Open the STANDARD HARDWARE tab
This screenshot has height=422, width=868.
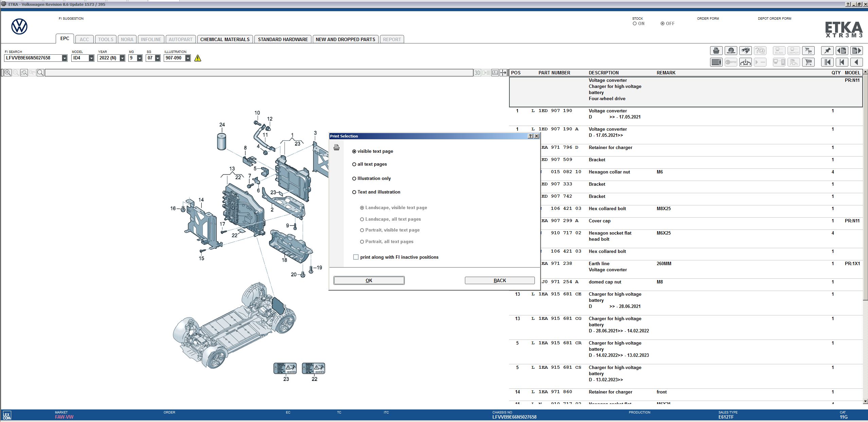(283, 39)
